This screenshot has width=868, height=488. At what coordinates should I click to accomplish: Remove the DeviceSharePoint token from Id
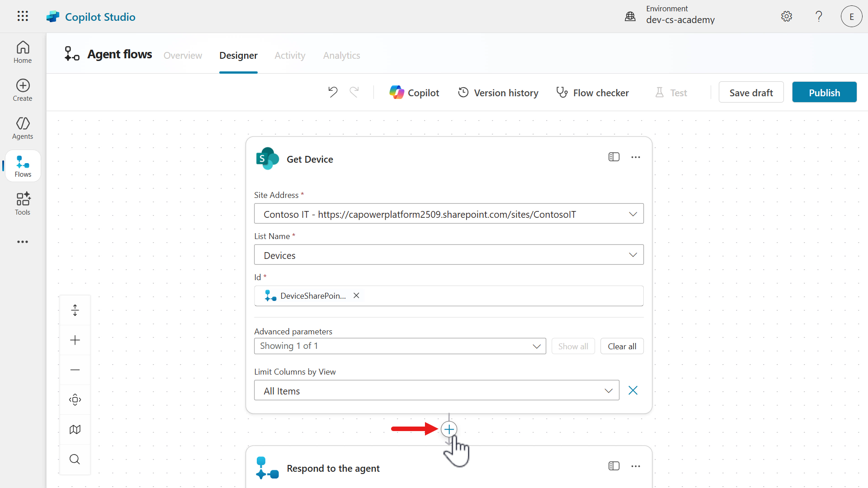tap(356, 296)
